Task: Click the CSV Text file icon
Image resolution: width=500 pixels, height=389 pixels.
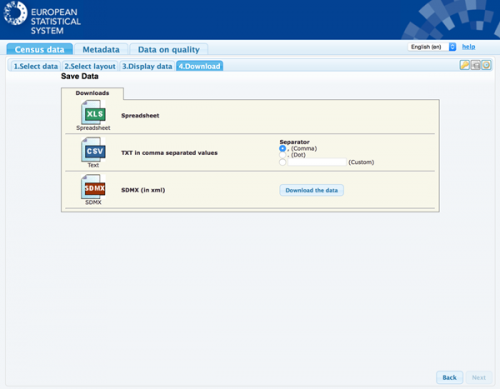Action: (93, 150)
